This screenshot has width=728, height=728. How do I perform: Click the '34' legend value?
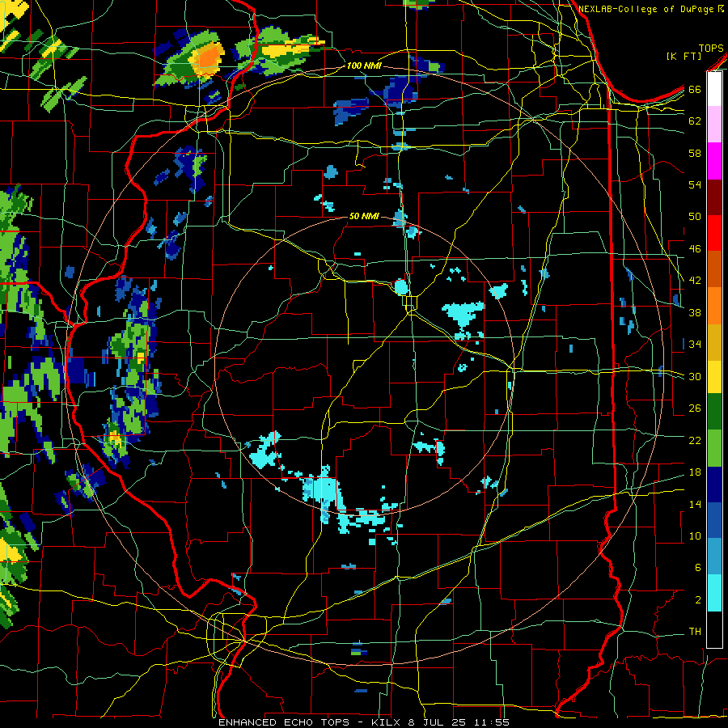(695, 345)
